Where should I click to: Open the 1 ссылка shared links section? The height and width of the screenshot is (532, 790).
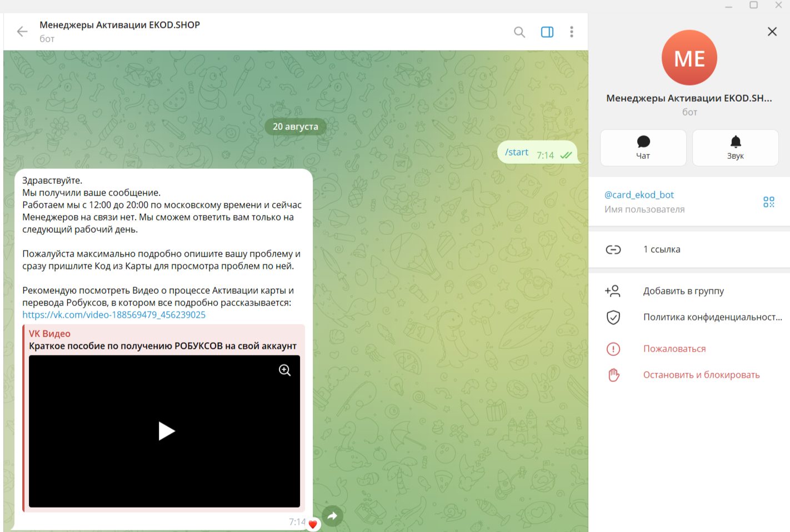click(x=689, y=249)
